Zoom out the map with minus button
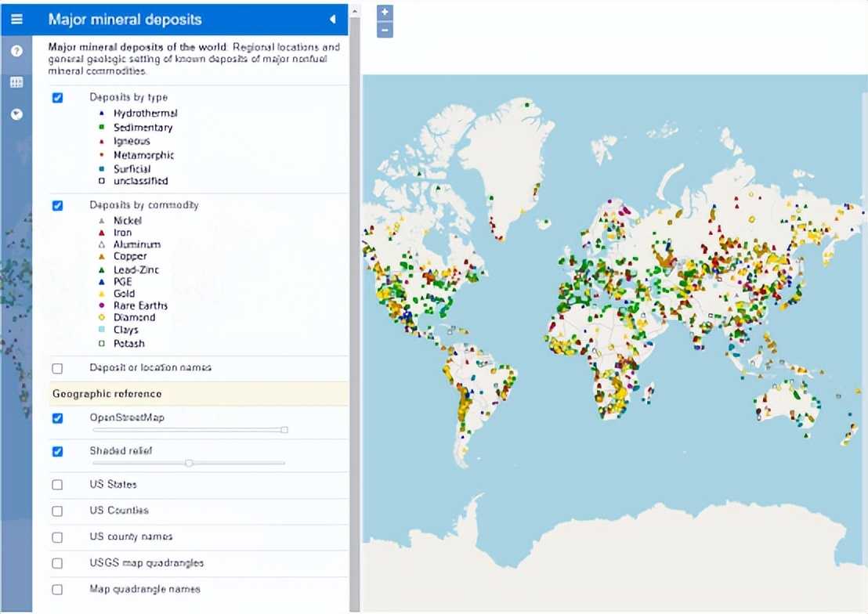 (385, 31)
